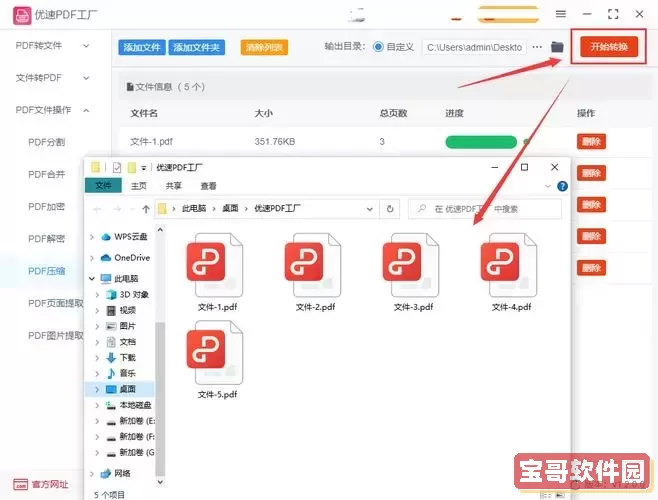Open PDF分割 in the sidebar
The width and height of the screenshot is (658, 500).
click(47, 142)
